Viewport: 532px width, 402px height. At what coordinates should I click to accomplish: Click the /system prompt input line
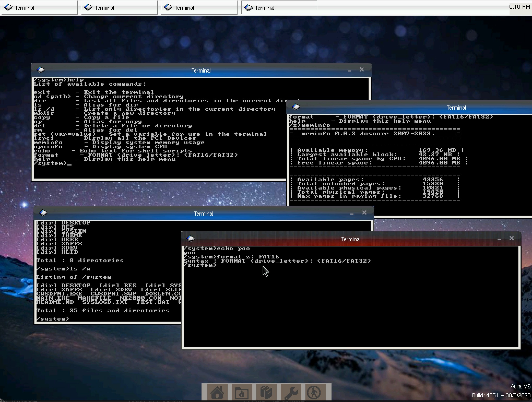click(52, 163)
